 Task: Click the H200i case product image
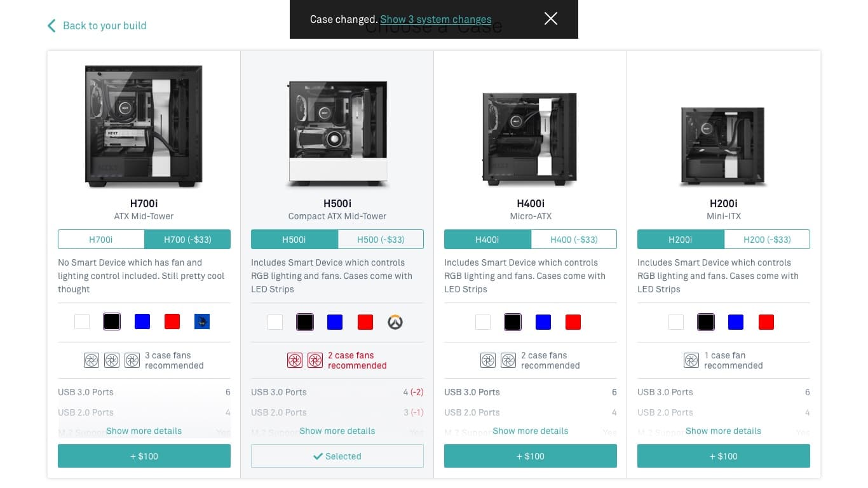[x=724, y=146]
